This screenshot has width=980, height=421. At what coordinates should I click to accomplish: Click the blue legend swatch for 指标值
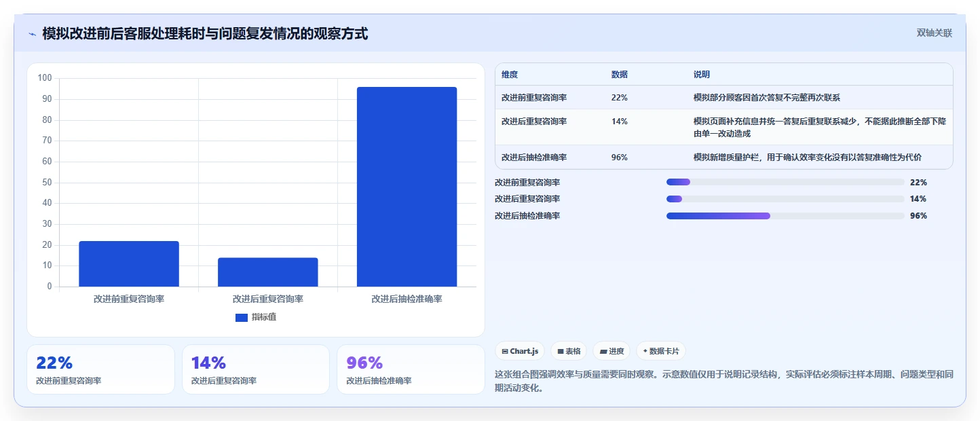[x=241, y=317]
